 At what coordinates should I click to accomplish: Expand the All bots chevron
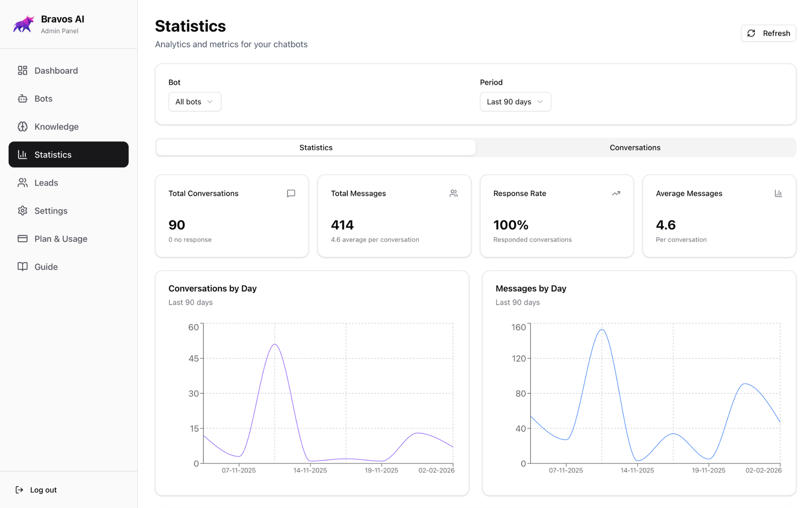(211, 102)
